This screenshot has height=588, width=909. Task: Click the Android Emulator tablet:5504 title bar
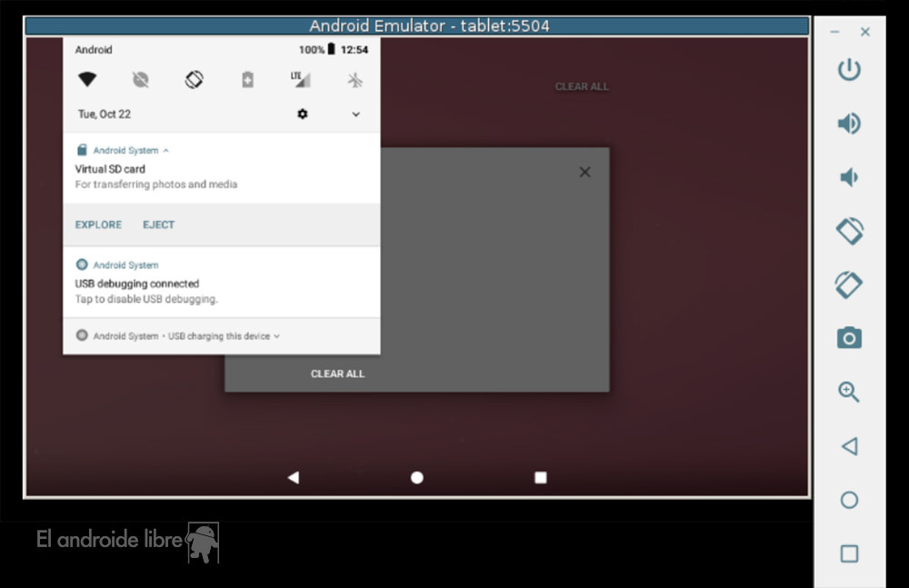pyautogui.click(x=417, y=26)
